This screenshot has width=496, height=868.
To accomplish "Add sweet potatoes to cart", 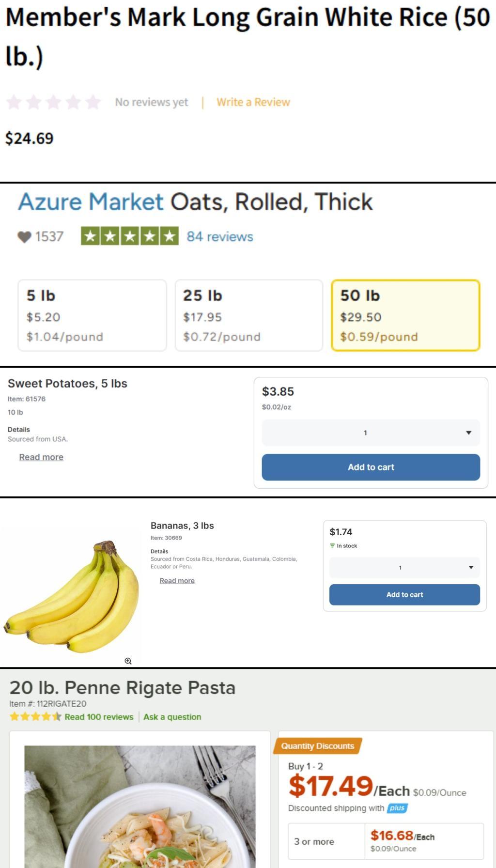I will tap(371, 467).
